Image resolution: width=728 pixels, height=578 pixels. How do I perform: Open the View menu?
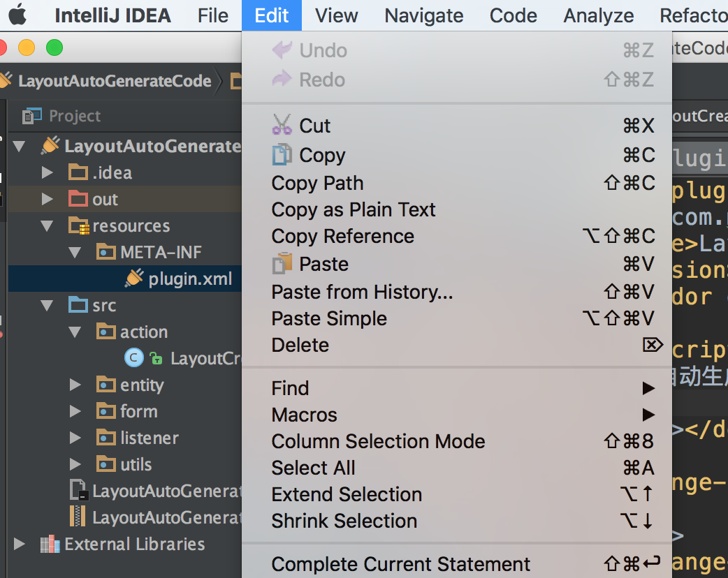[x=336, y=15]
